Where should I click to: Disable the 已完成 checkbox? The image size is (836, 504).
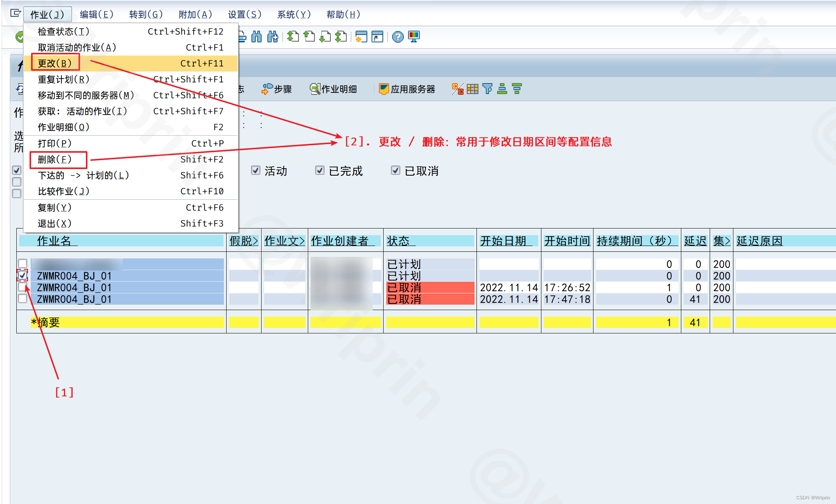(319, 170)
